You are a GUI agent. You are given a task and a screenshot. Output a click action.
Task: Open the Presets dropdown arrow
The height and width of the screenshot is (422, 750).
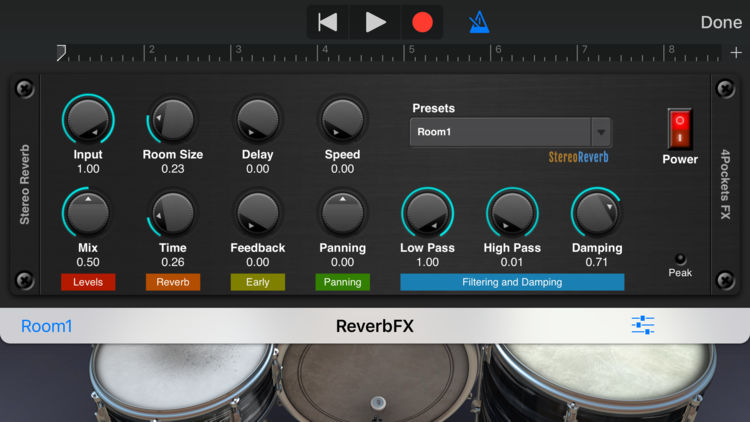tap(600, 132)
